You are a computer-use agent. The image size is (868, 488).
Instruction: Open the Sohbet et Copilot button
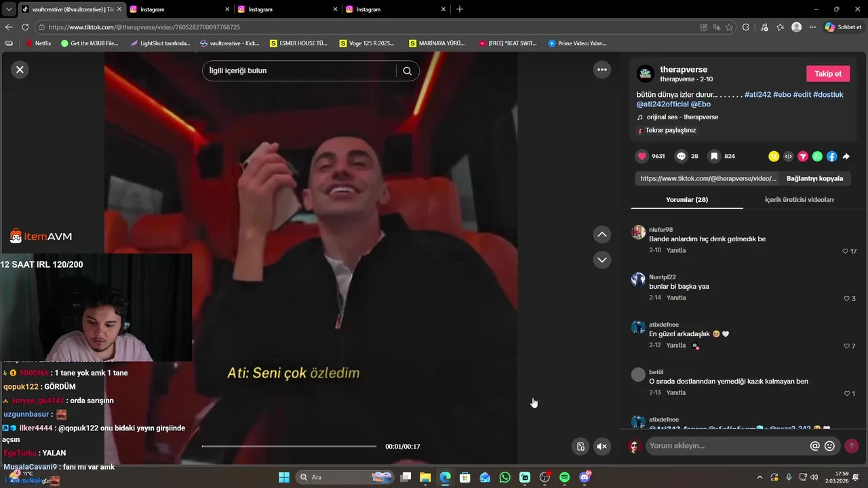(x=843, y=27)
